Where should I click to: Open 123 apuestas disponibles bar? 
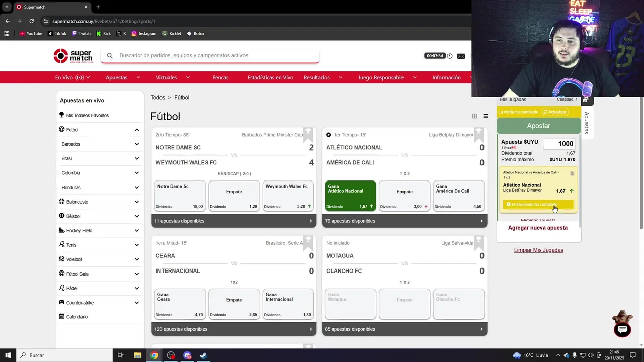pos(234,329)
